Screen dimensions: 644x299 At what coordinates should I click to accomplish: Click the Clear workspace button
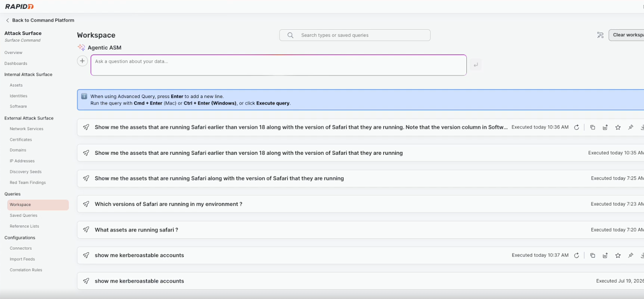(626, 35)
